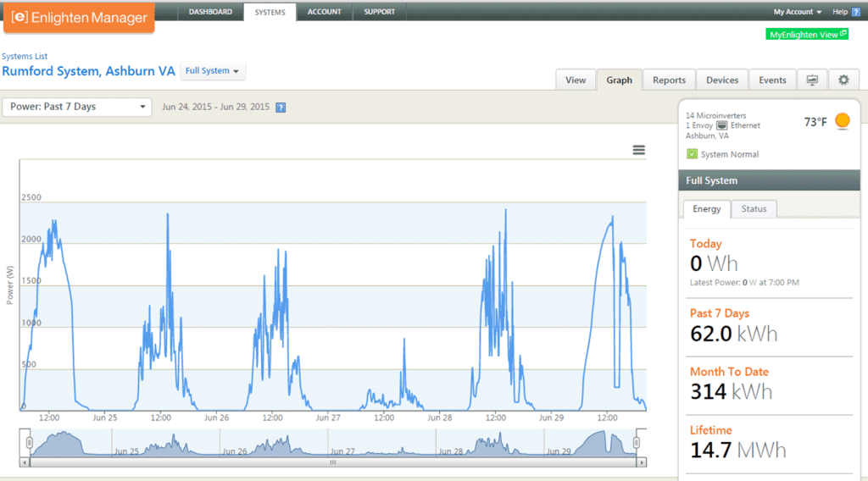Click the date range help icon
This screenshot has height=481, width=868.
coord(281,108)
